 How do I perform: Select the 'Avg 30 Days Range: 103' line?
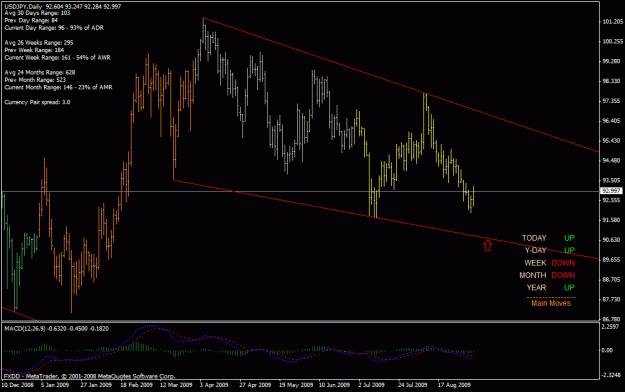pos(37,13)
